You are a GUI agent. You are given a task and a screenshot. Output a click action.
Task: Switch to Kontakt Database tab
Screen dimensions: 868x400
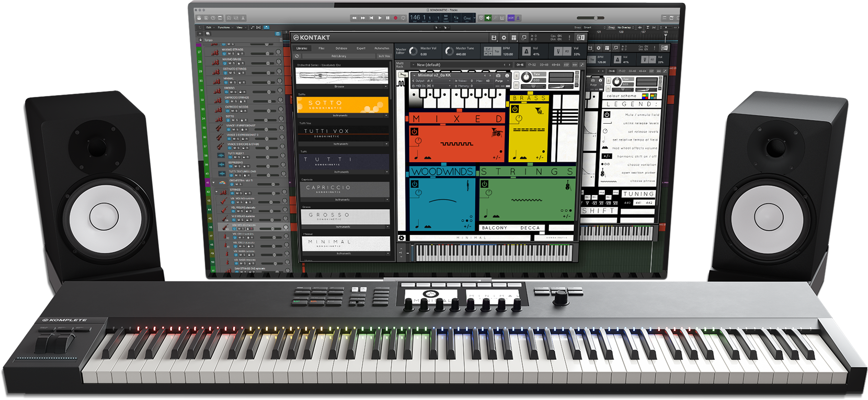341,48
